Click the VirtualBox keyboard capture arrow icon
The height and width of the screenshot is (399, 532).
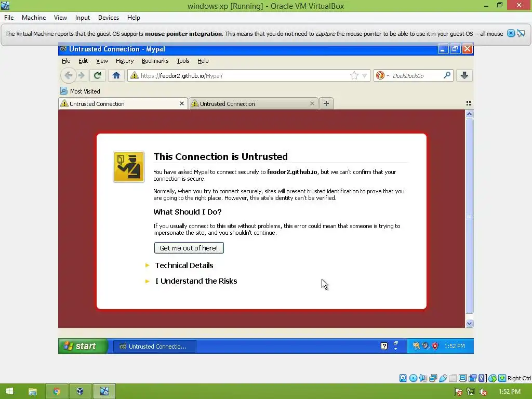click(502, 378)
